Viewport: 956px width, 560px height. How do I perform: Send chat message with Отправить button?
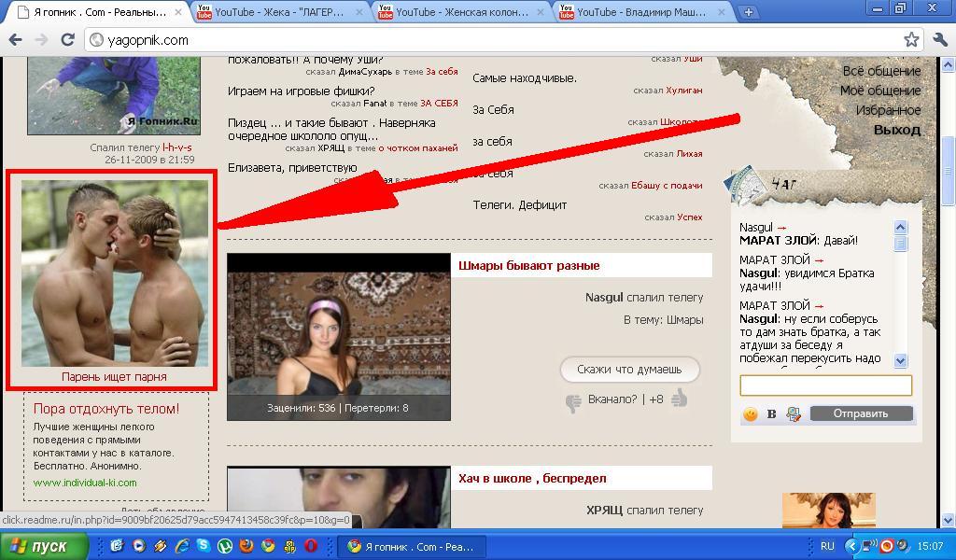click(x=861, y=413)
